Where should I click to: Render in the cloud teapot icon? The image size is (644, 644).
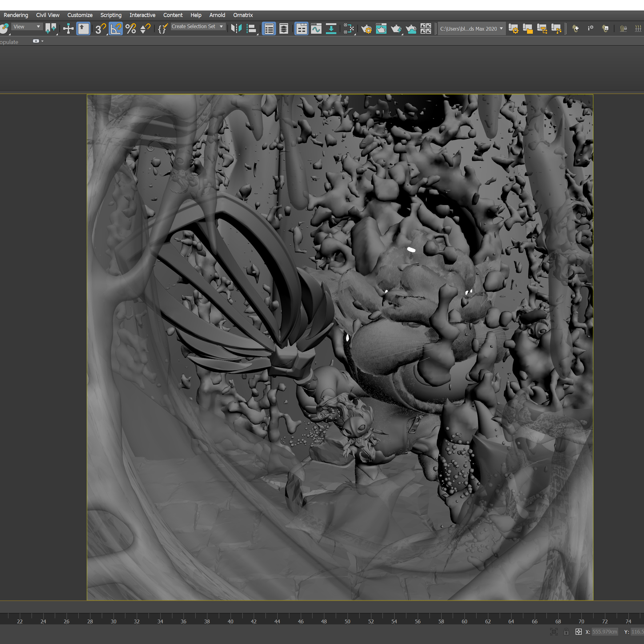coord(411,29)
